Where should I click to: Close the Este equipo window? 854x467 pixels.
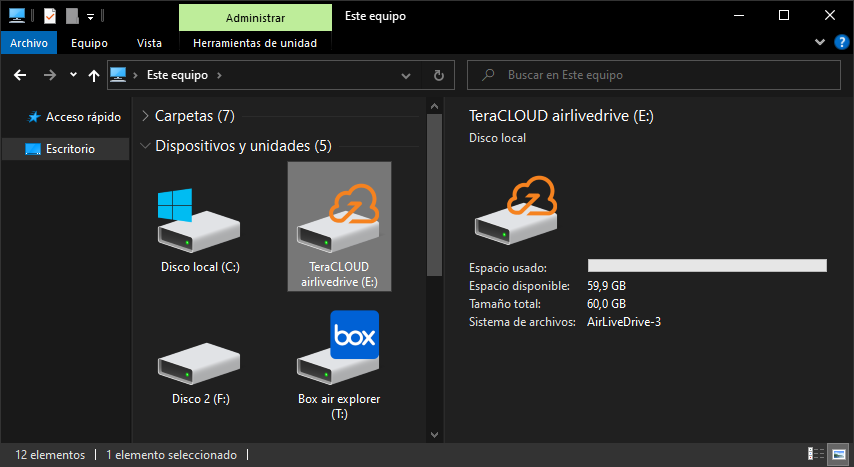[x=829, y=15]
